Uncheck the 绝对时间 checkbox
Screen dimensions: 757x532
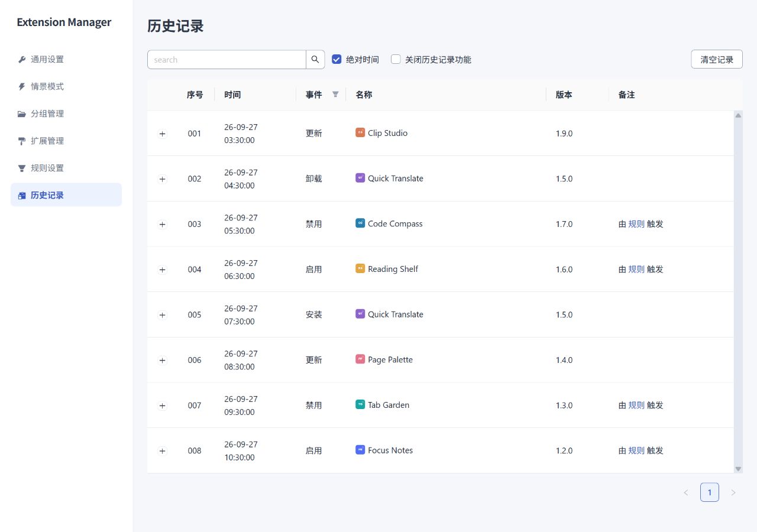click(x=337, y=59)
